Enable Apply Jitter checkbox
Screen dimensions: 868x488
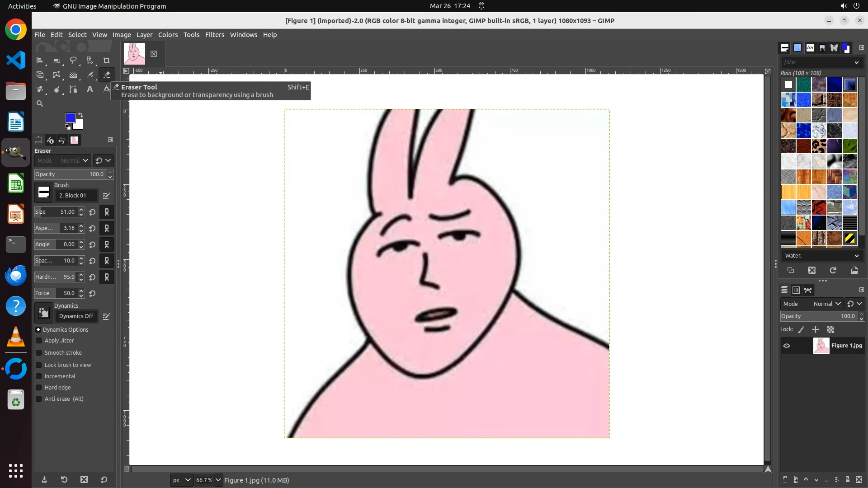coord(39,341)
